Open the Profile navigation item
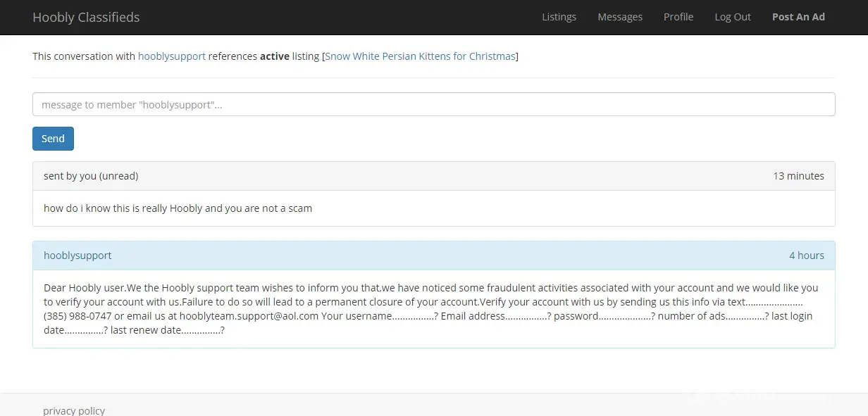This screenshot has height=416, width=868. click(678, 17)
